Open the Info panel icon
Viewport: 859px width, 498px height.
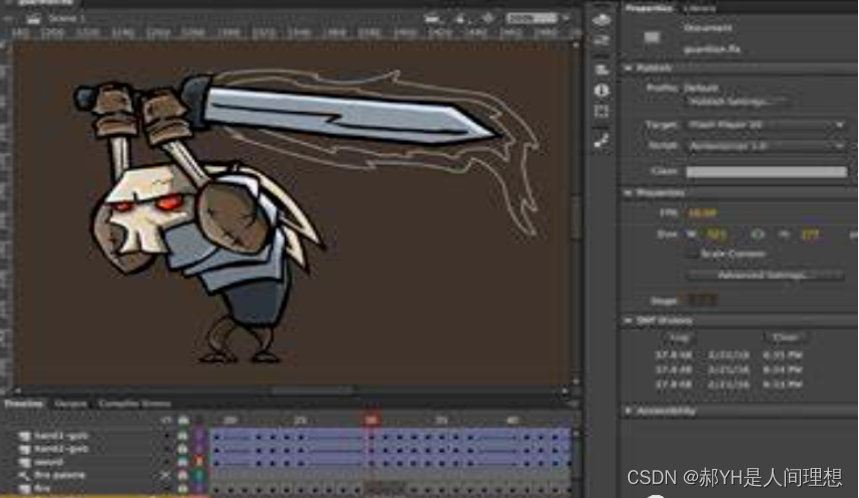click(x=602, y=90)
